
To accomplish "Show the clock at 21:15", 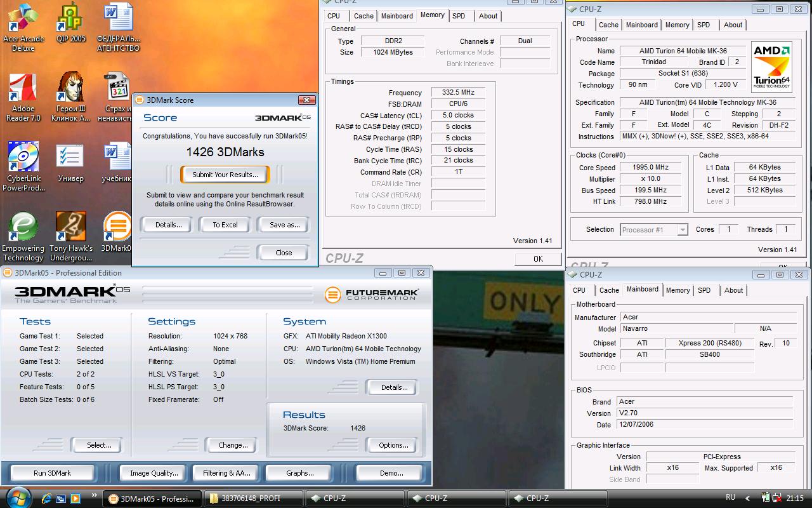I will pyautogui.click(x=795, y=498).
